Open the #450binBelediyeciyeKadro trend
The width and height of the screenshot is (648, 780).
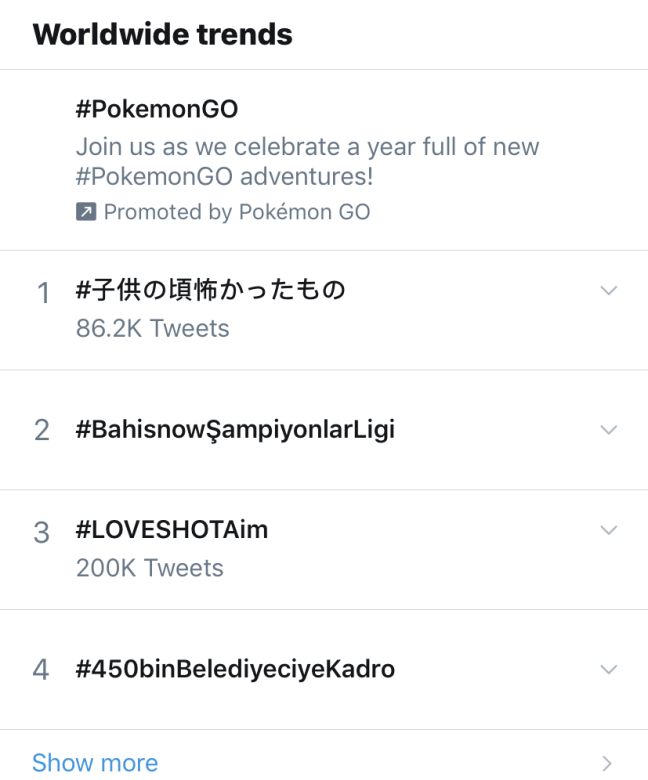pos(235,669)
